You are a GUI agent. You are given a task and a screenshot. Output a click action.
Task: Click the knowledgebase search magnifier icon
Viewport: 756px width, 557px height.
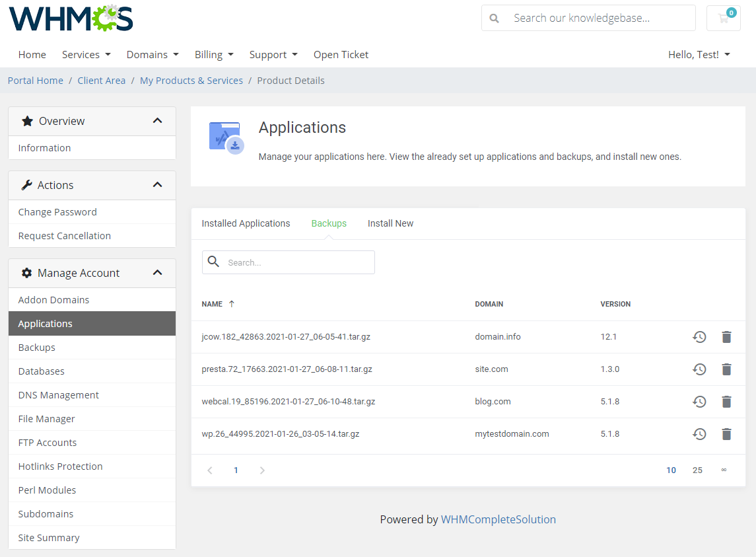[x=494, y=18]
